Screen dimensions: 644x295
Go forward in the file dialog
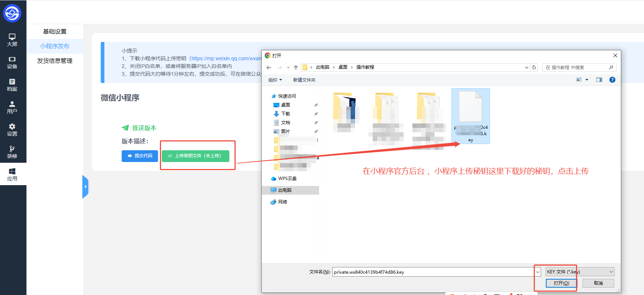click(x=280, y=68)
